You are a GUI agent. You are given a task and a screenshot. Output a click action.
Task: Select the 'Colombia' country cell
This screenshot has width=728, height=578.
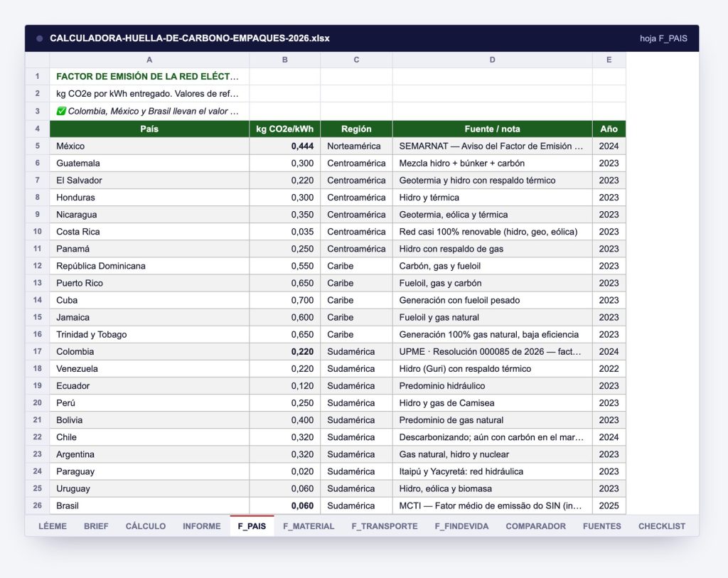pyautogui.click(x=149, y=351)
